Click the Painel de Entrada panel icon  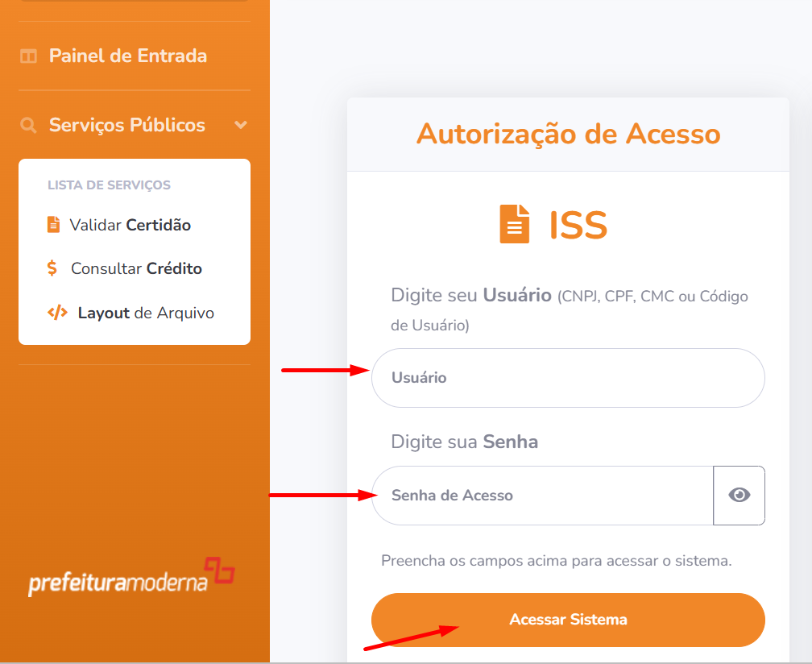click(x=28, y=56)
